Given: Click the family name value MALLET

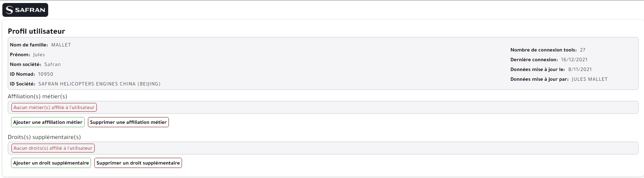Looking at the screenshot, I should (x=61, y=45).
